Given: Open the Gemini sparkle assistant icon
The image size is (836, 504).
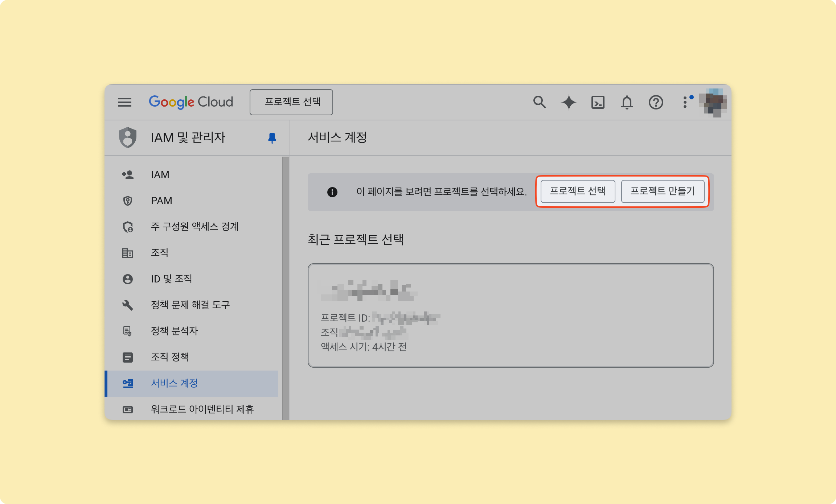Looking at the screenshot, I should pos(569,102).
